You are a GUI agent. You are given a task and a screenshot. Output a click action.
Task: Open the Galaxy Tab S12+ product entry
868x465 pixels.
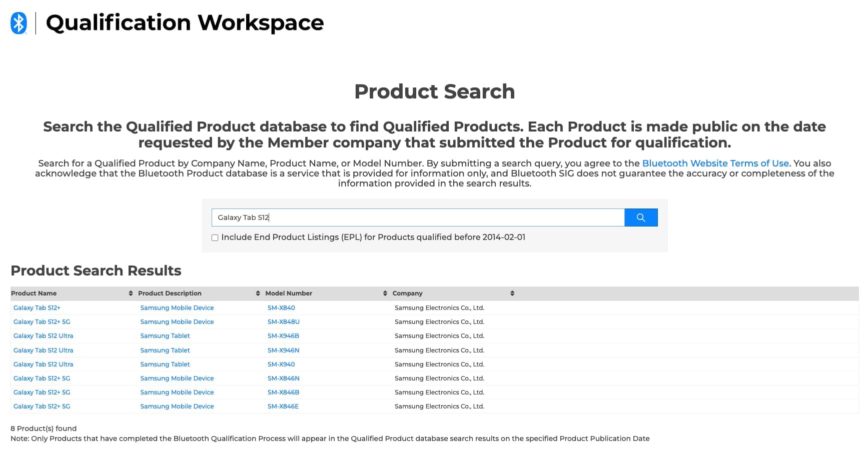coord(37,308)
